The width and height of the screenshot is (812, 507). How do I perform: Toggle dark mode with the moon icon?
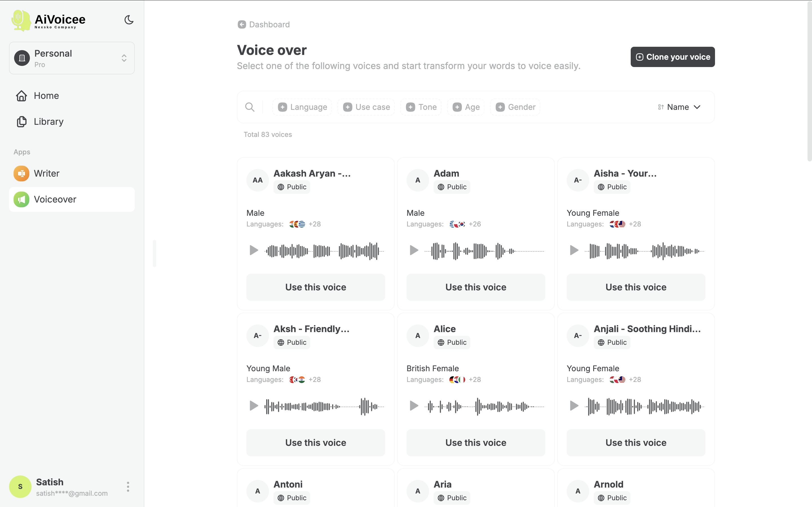(129, 20)
